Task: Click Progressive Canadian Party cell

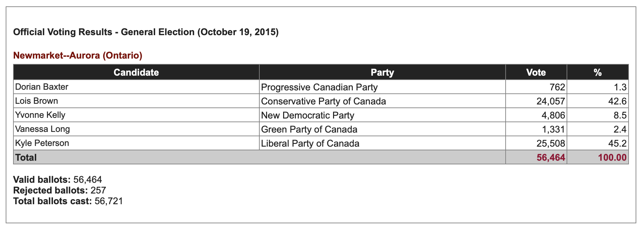Action: (x=382, y=87)
